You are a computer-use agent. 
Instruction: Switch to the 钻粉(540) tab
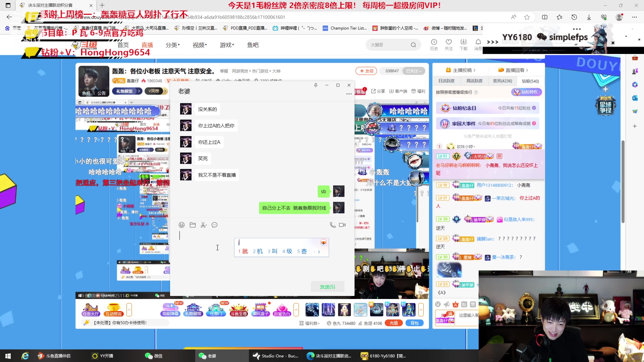tap(531, 81)
